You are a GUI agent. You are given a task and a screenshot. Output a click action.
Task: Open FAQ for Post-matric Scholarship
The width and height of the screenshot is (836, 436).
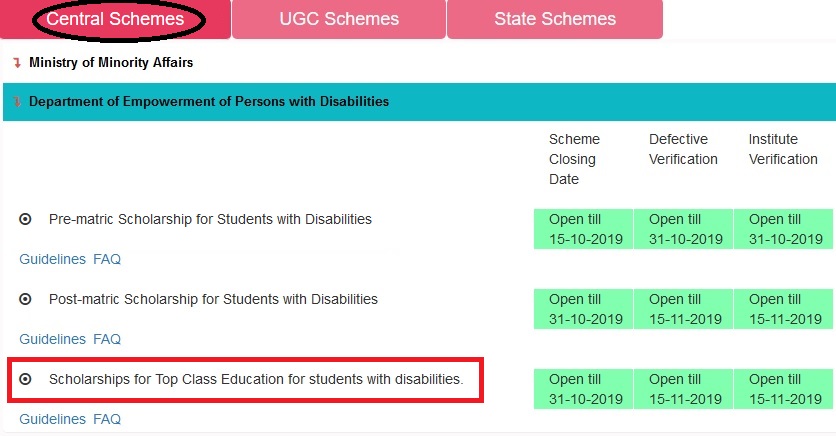[x=107, y=339]
